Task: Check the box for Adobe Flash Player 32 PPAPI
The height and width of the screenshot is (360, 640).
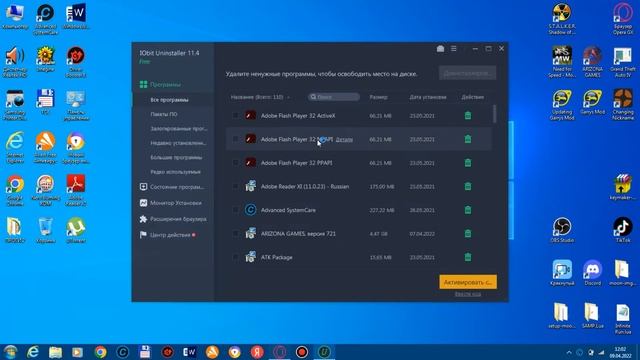Action: [x=235, y=163]
